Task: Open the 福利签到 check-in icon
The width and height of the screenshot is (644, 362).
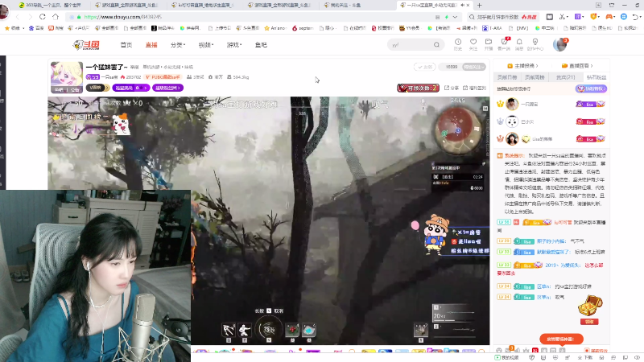Action: (x=474, y=88)
